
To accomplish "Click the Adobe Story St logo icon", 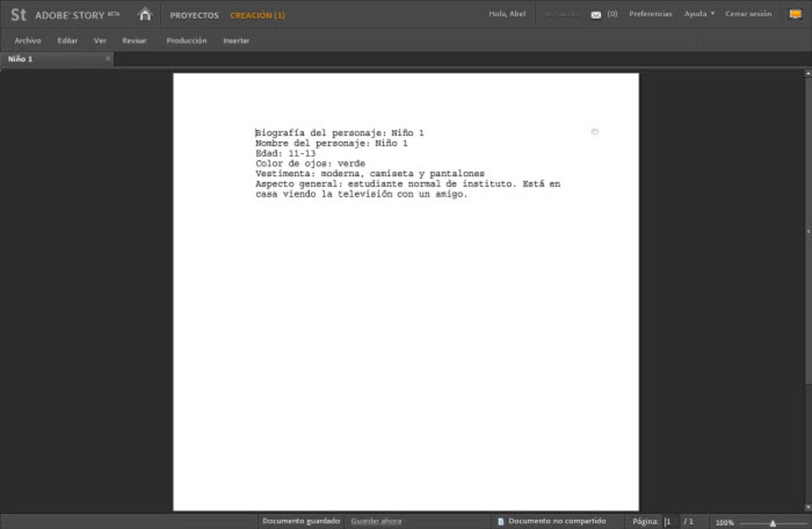I will (18, 14).
